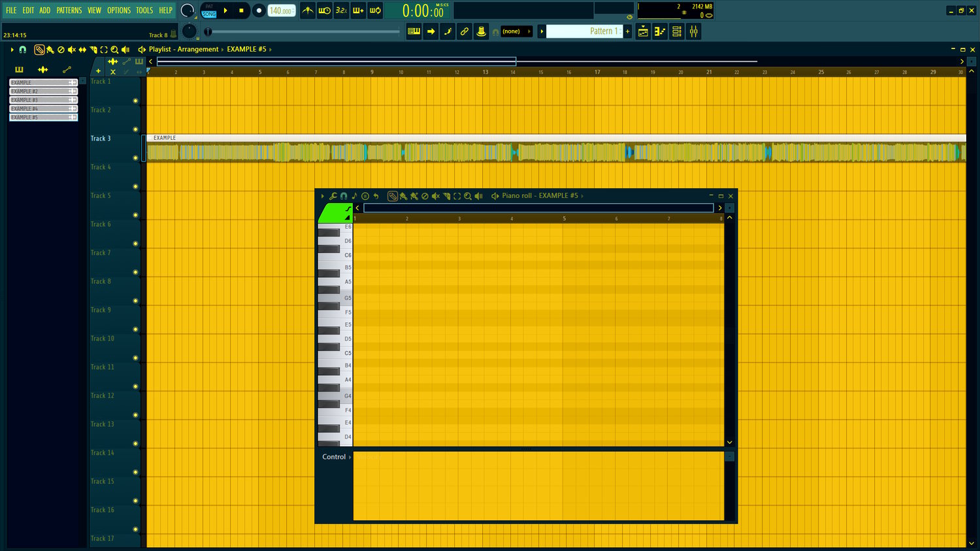Image resolution: width=980 pixels, height=551 pixels.
Task: Click the main volume knob
Action: (x=188, y=10)
